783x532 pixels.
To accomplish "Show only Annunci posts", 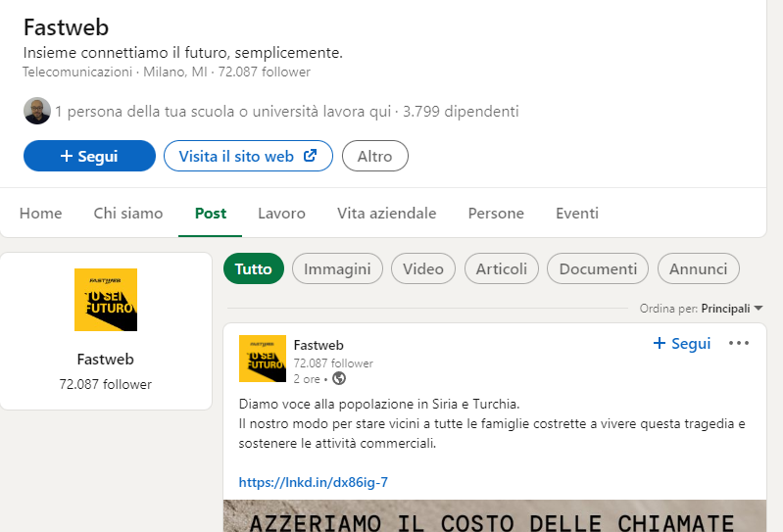I will (698, 268).
